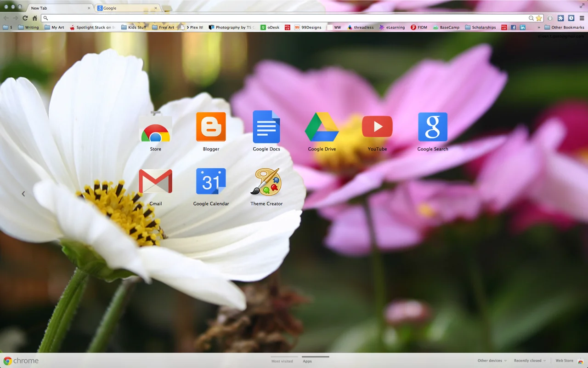This screenshot has width=588, height=368.
Task: Click the puzzle-piece extension icon
Action: (561, 18)
